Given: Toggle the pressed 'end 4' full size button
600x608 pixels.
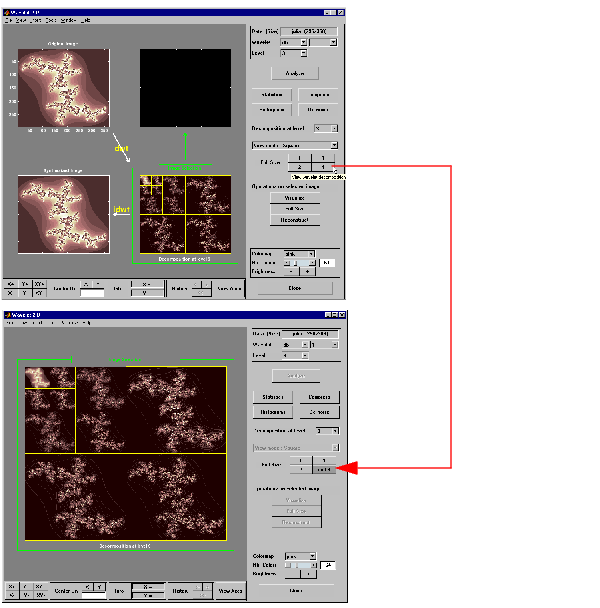Looking at the screenshot, I should (x=322, y=468).
